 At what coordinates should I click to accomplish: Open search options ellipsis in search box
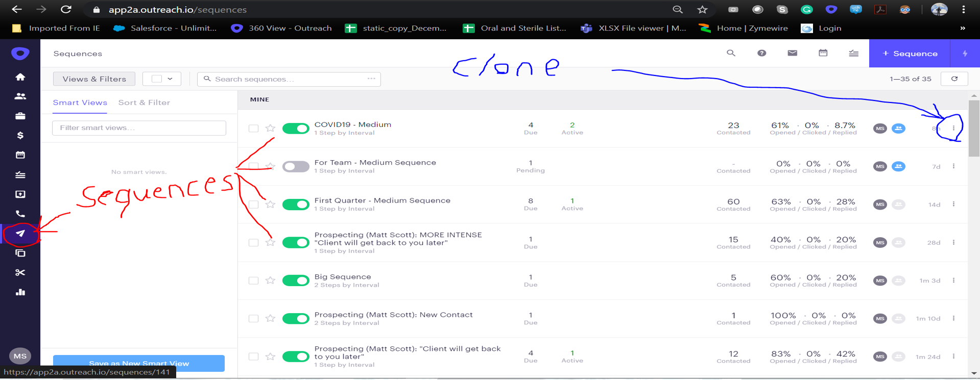(x=371, y=79)
